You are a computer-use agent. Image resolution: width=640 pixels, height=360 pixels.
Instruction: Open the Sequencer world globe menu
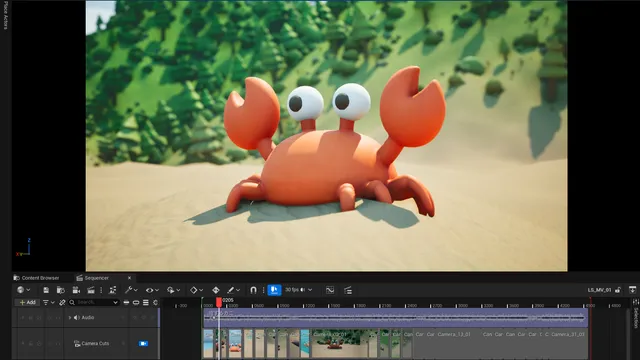click(23, 290)
